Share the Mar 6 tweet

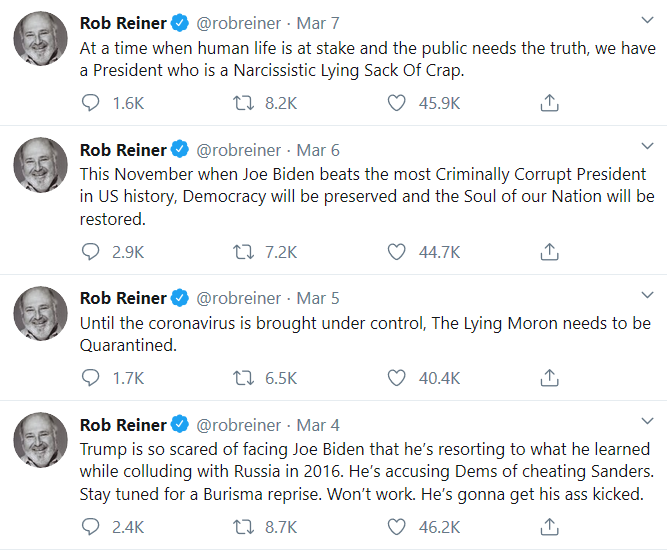point(549,252)
